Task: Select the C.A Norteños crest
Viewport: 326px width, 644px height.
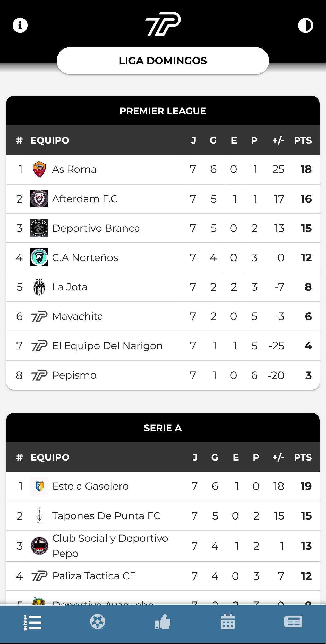Action: pos(39,257)
